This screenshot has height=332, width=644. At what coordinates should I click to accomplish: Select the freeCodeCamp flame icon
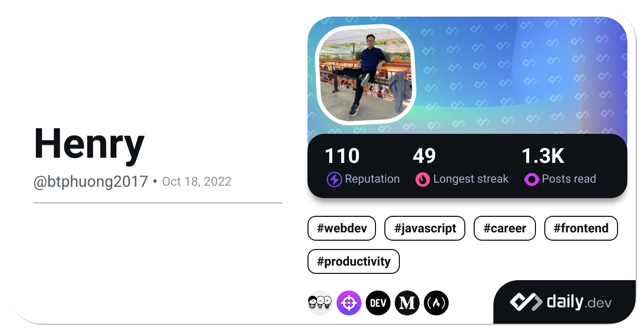coord(436,303)
